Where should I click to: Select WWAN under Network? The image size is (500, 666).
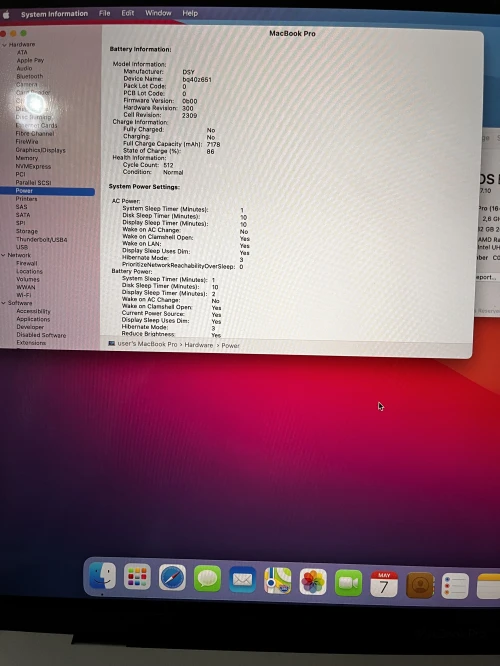(x=25, y=287)
